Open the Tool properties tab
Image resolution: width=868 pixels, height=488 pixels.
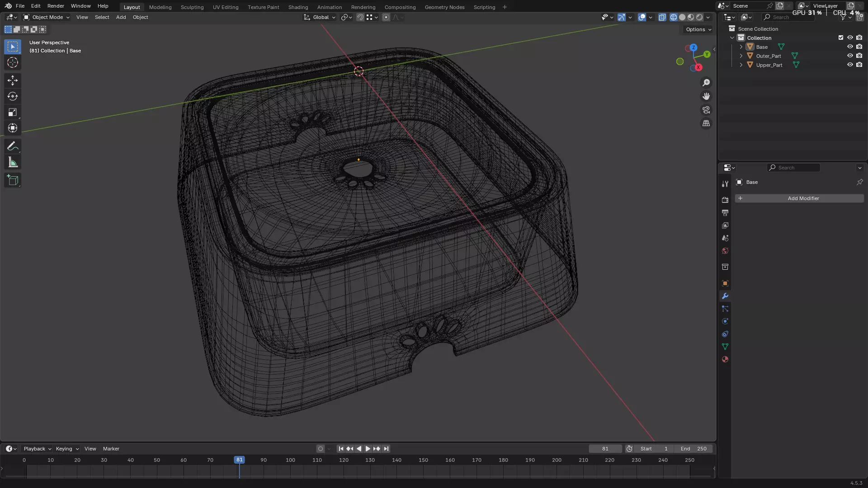pyautogui.click(x=725, y=184)
